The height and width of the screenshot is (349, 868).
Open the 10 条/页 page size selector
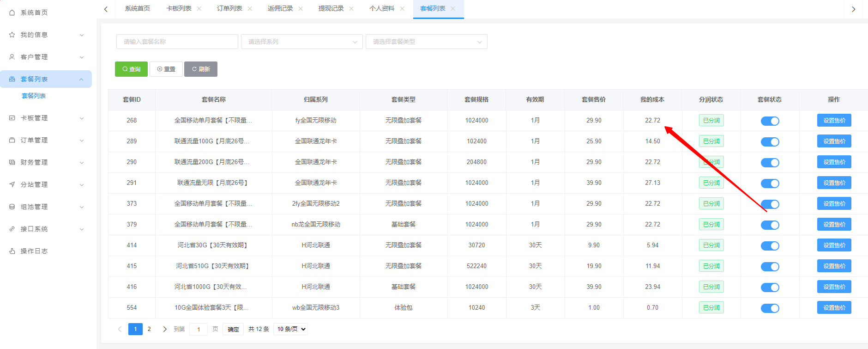[291, 329]
